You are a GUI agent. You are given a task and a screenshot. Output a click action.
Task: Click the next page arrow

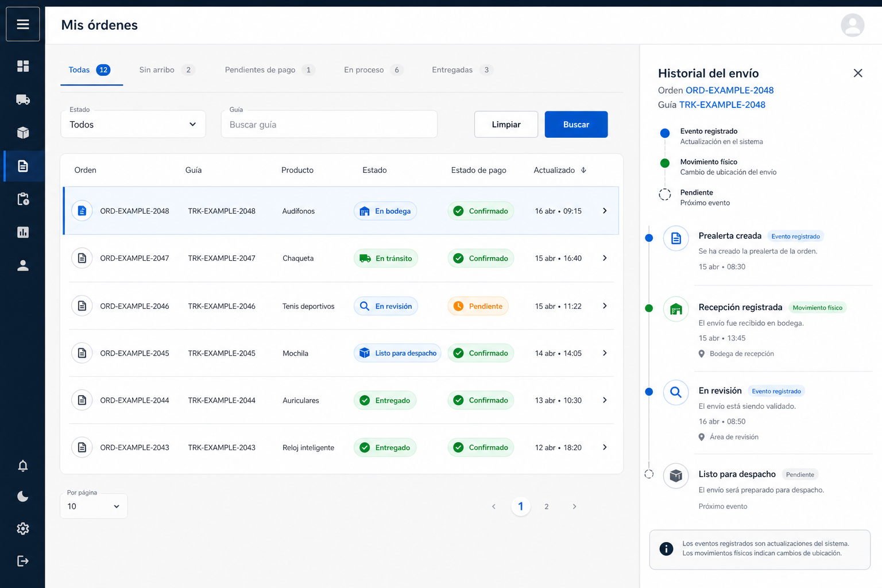pyautogui.click(x=574, y=506)
